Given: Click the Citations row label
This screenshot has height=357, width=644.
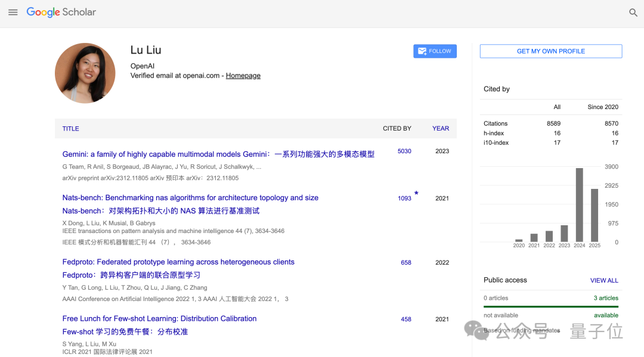Looking at the screenshot, I should (x=496, y=123).
